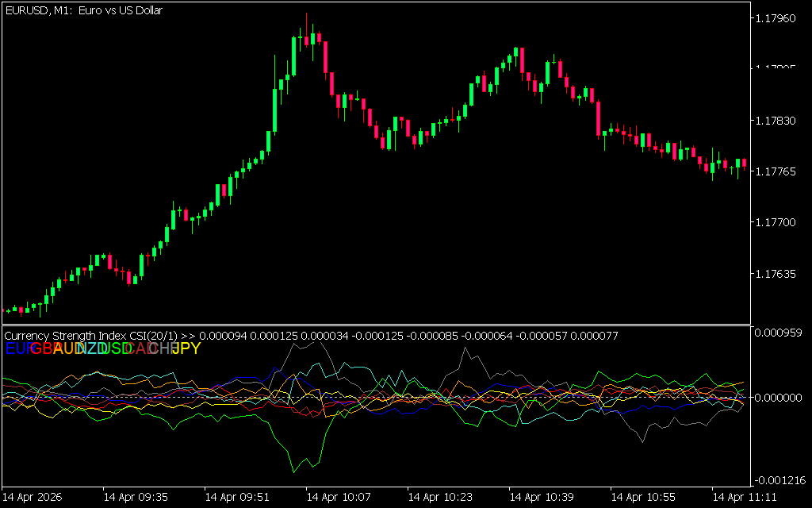Click the EURUSD, M1 chart title

tap(83, 10)
